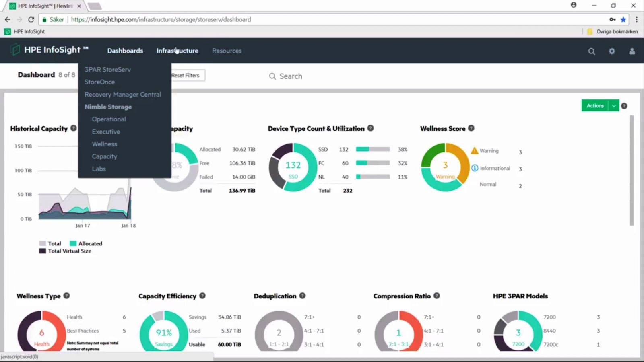The image size is (644, 362).
Task: Expand the Actions dropdown arrow
Action: point(614,105)
